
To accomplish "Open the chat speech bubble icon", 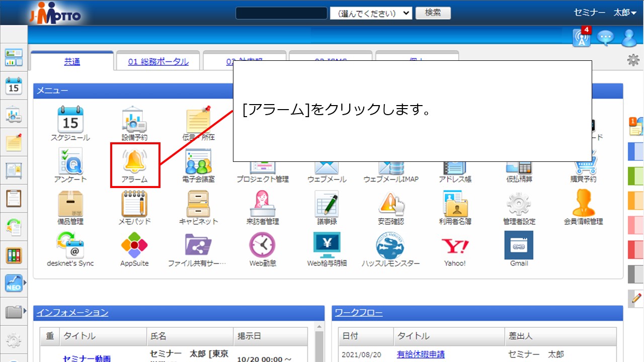I will pos(605,38).
